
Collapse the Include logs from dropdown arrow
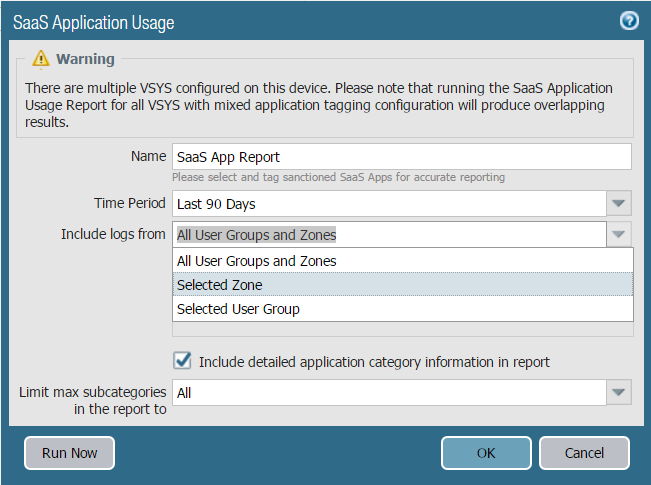619,235
